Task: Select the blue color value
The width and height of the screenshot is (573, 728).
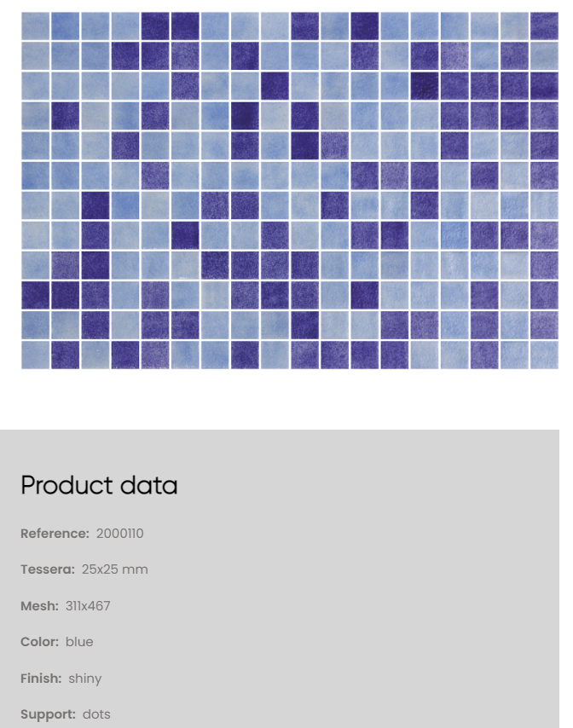Action: (79, 642)
